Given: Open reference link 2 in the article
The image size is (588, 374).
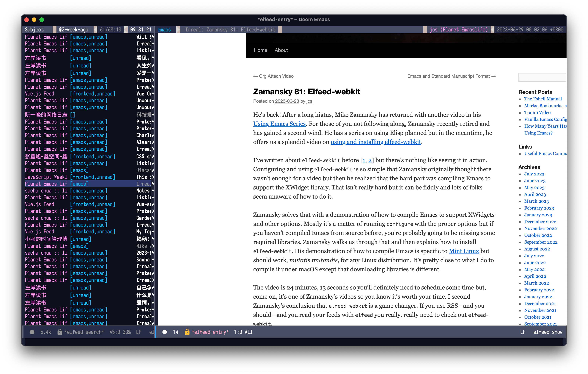Looking at the screenshot, I should 370,160.
